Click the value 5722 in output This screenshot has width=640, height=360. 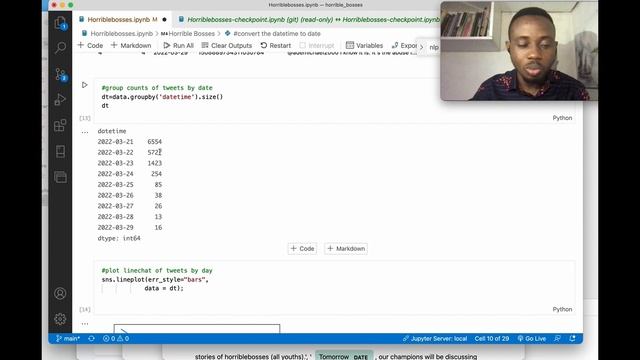(155, 152)
